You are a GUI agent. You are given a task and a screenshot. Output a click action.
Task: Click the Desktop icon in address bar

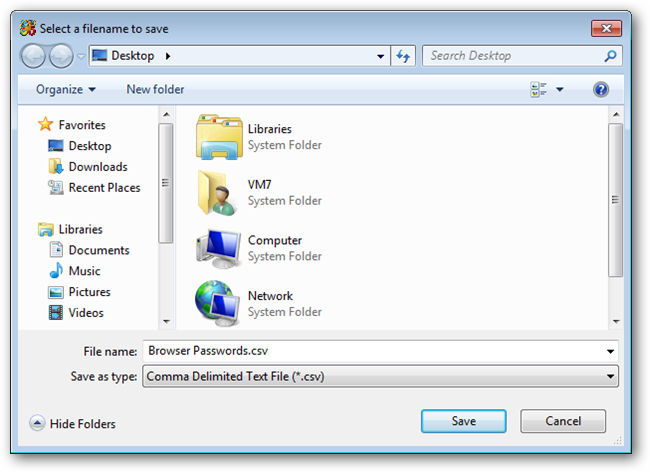click(x=99, y=56)
